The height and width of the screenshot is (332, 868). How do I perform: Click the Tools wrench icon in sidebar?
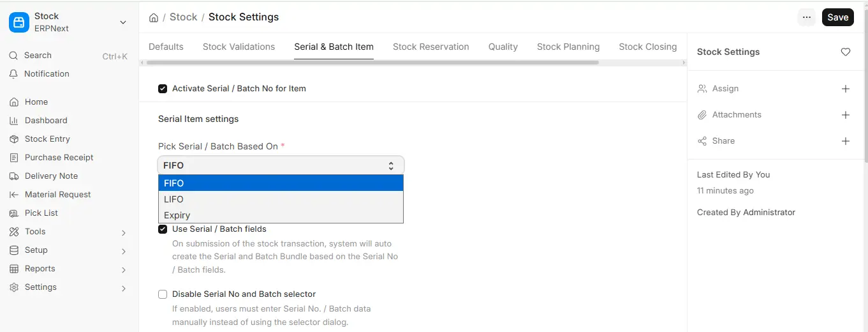tap(14, 232)
